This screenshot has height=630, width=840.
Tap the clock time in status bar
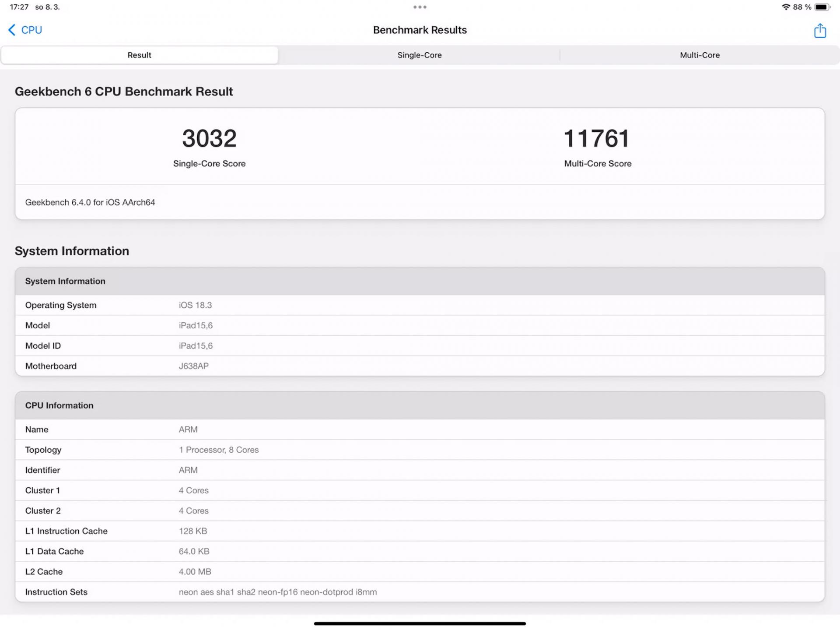19,7
